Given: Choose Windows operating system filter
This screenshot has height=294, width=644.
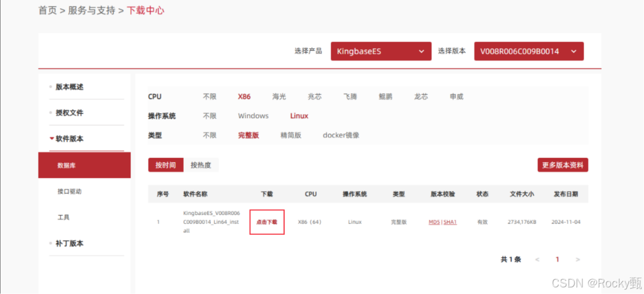Looking at the screenshot, I should pos(254,116).
